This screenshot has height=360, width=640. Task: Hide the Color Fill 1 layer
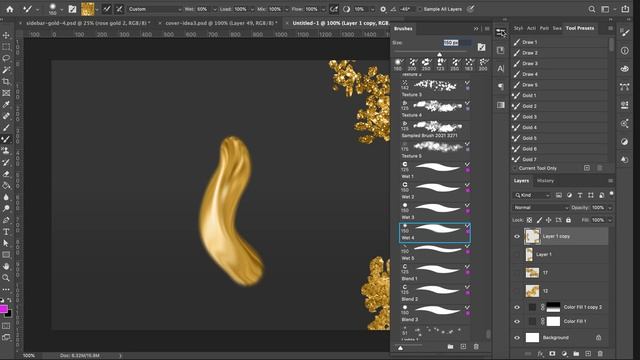pyautogui.click(x=517, y=321)
